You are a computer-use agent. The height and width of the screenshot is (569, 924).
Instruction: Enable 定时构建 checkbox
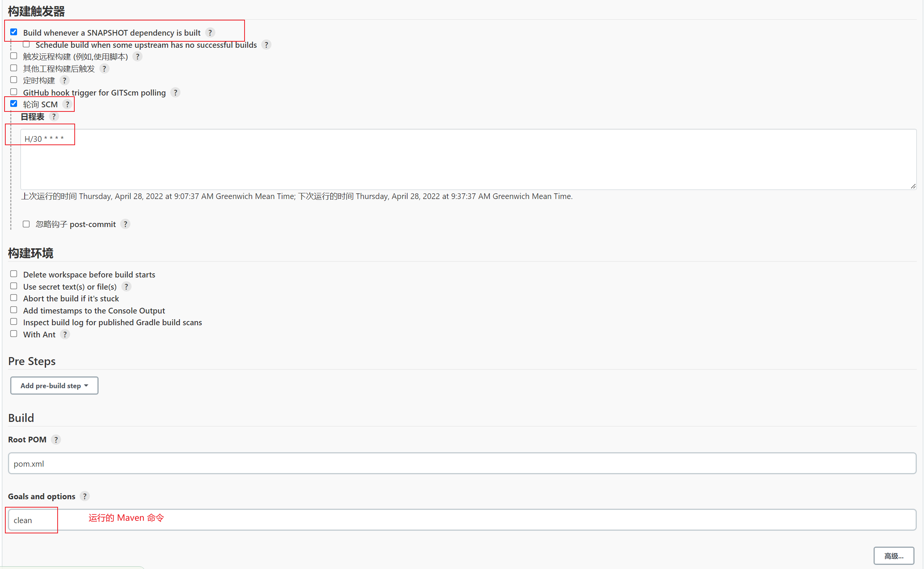tap(14, 80)
